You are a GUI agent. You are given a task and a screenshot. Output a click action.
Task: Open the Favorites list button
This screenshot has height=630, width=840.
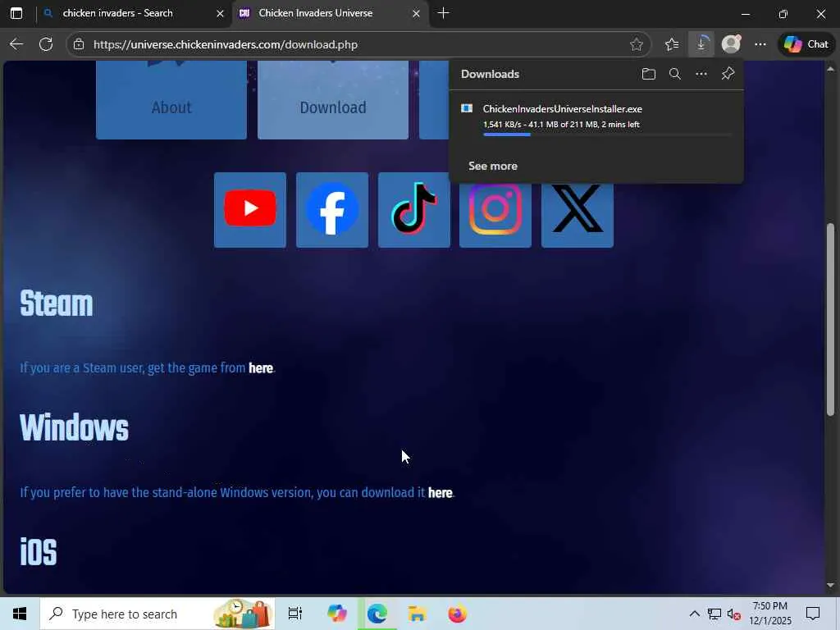(672, 44)
